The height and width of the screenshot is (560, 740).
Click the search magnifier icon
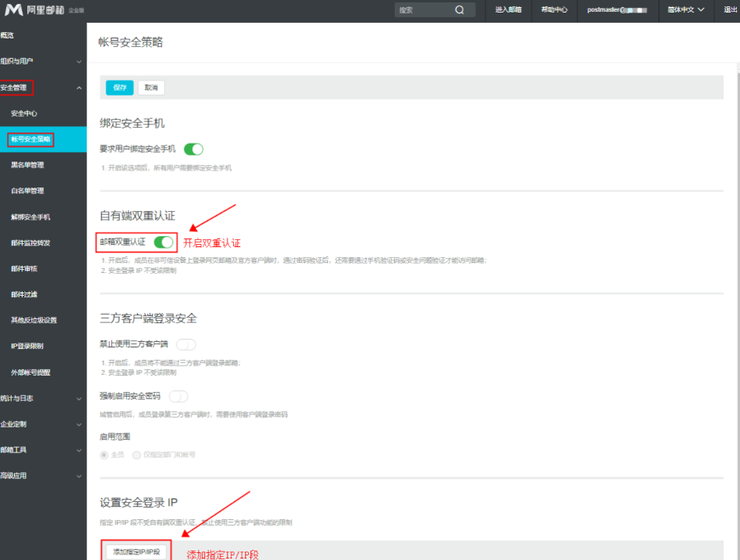[459, 10]
